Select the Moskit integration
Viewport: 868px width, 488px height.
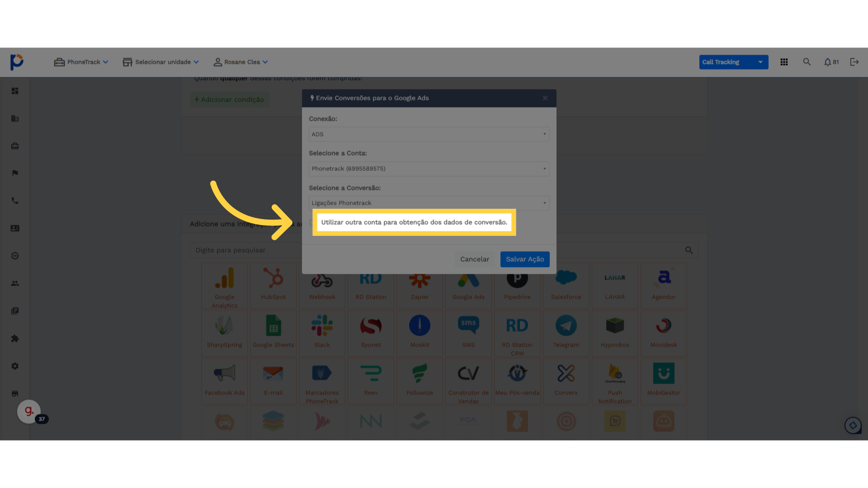(x=420, y=333)
